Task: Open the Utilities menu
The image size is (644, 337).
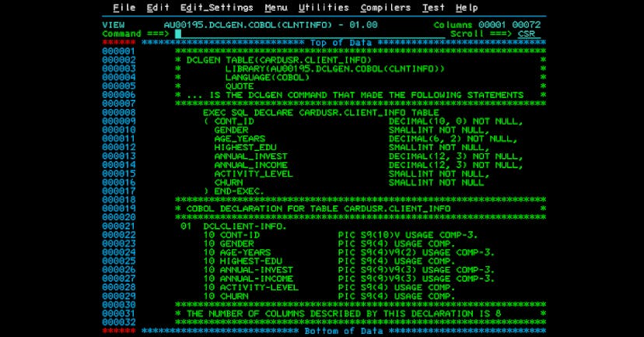Action: pos(324,8)
